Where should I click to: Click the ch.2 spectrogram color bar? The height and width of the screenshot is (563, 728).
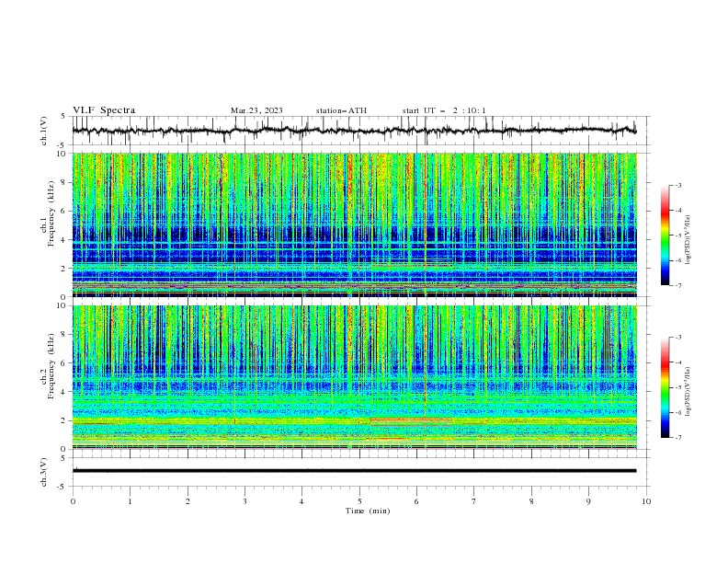(665, 387)
